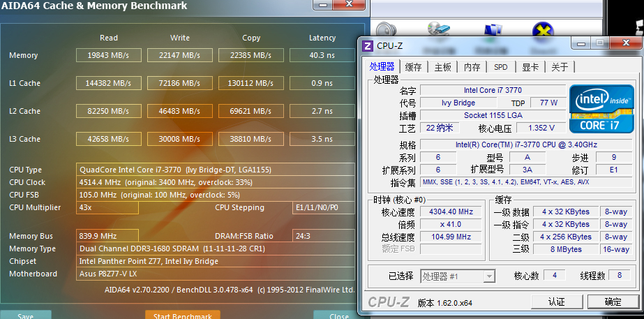Select the 处理器 tab in CPU-Z
This screenshot has height=319, width=644.
(382, 66)
